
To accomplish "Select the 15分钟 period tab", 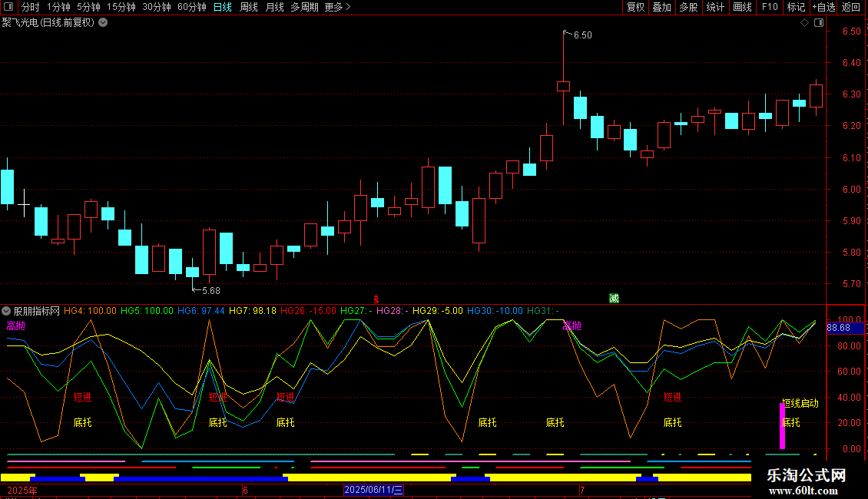I will point(121,7).
